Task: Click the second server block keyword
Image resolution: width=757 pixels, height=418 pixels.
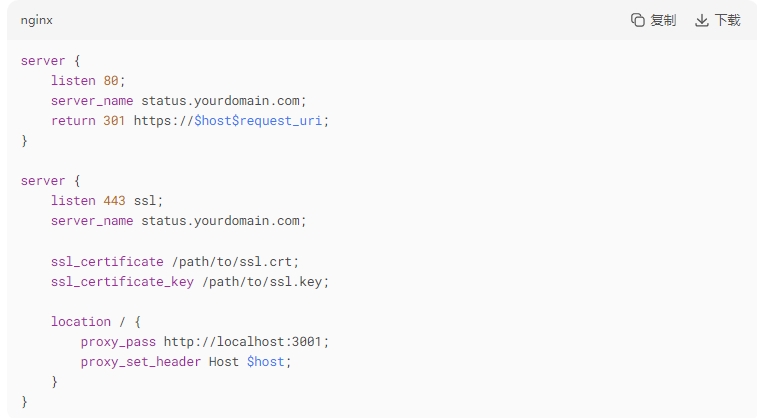Action: pos(42,181)
